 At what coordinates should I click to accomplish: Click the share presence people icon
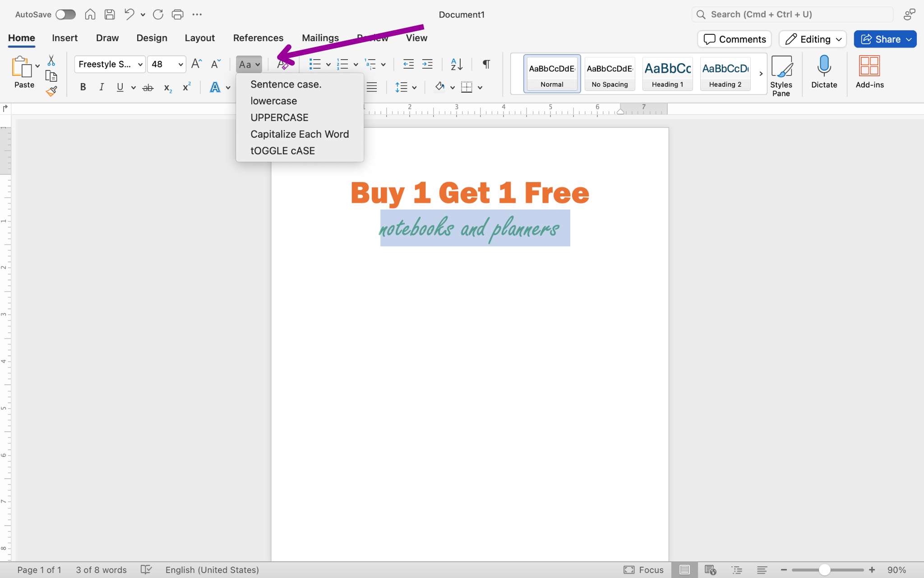pos(909,14)
